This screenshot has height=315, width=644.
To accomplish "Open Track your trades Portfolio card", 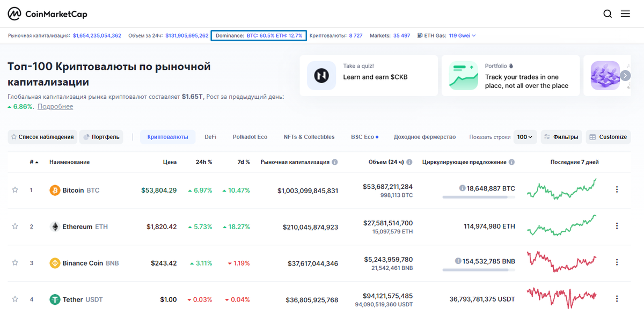I will point(510,76).
